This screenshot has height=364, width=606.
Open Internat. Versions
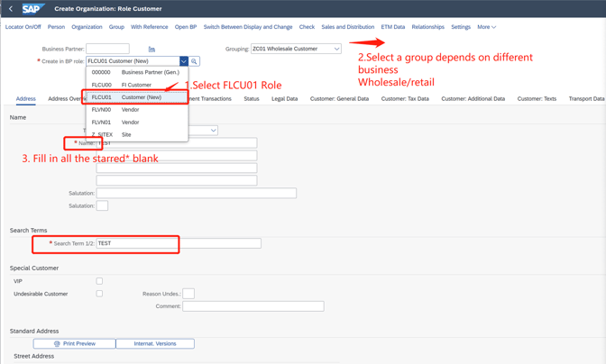click(x=155, y=343)
